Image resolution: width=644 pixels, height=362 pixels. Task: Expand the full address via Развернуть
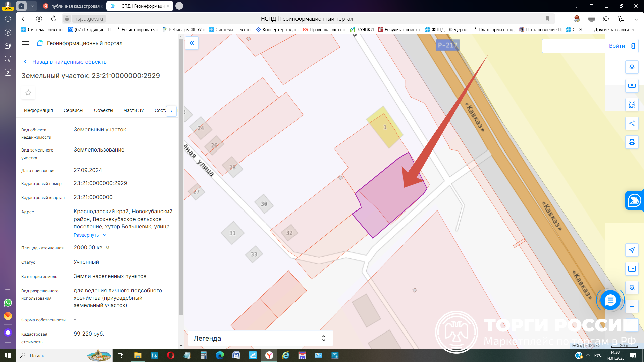(86, 235)
